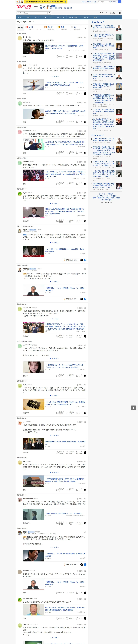138x644 pixels.
Task: Expand もっと見る under Ja_9T's comment
Action: click(x=54, y=204)
